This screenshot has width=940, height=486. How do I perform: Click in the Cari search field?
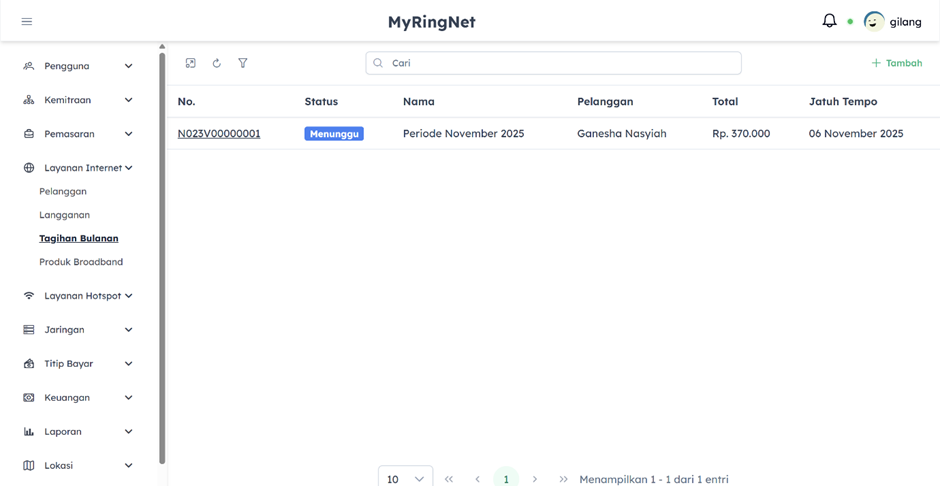(x=553, y=63)
